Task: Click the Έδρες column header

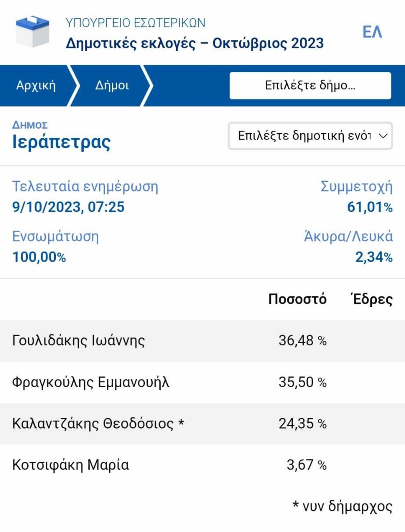Action: (372, 299)
